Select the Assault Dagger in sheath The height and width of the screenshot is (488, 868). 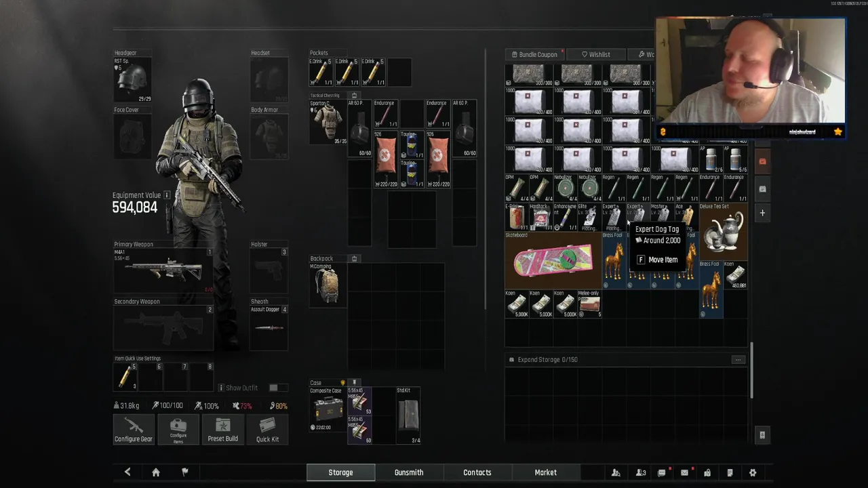coord(269,328)
